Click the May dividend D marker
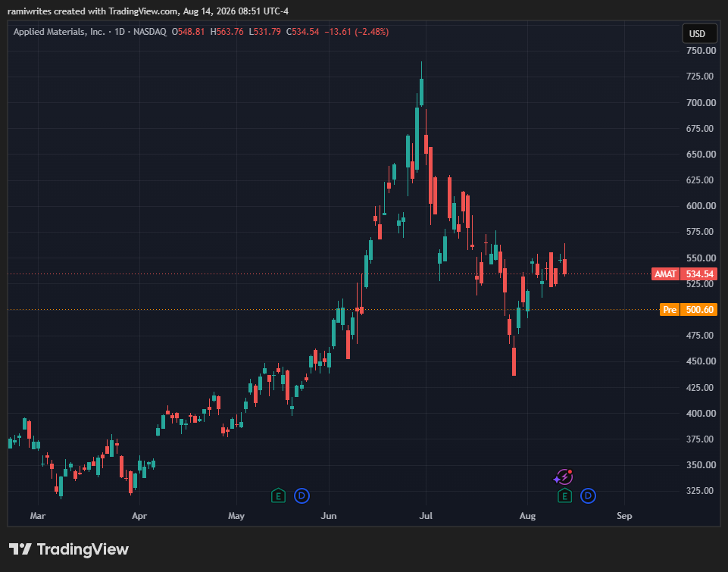 point(302,495)
